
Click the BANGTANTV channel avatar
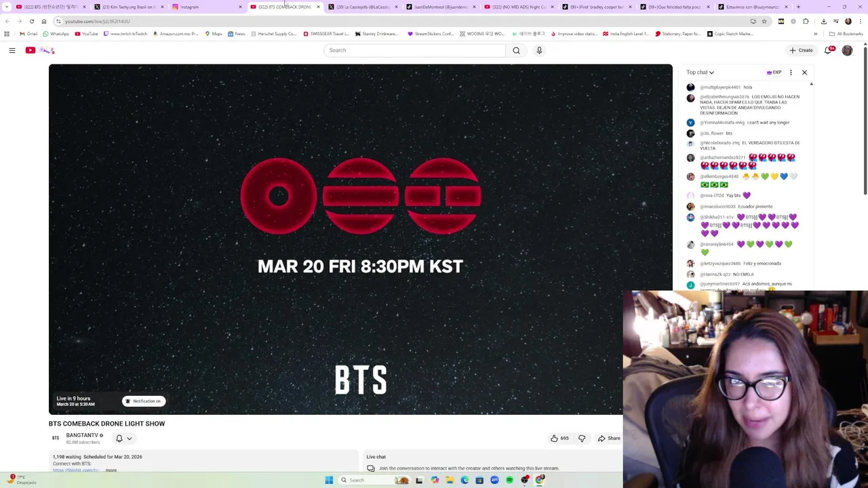tap(56, 438)
